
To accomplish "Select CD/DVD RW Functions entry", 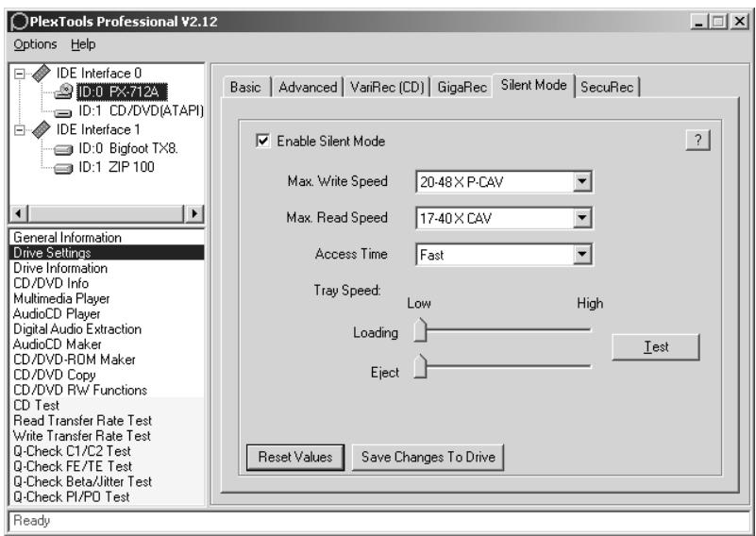I will [x=107, y=390].
